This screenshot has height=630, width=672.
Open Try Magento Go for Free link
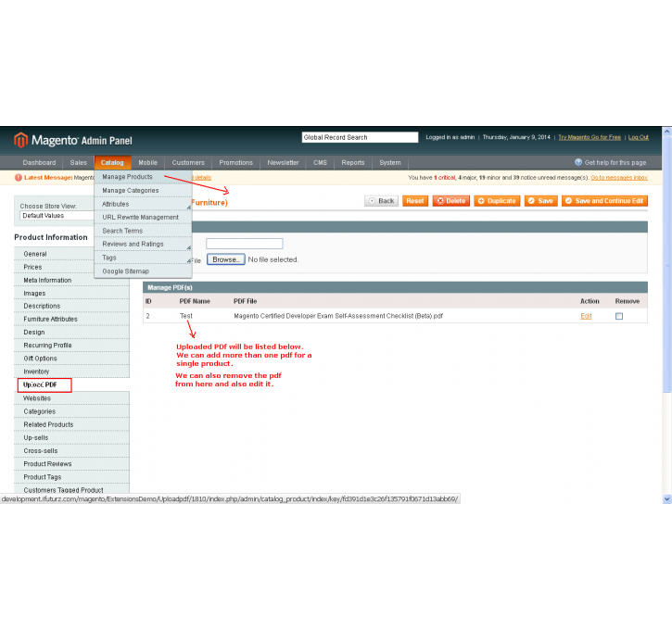point(590,137)
